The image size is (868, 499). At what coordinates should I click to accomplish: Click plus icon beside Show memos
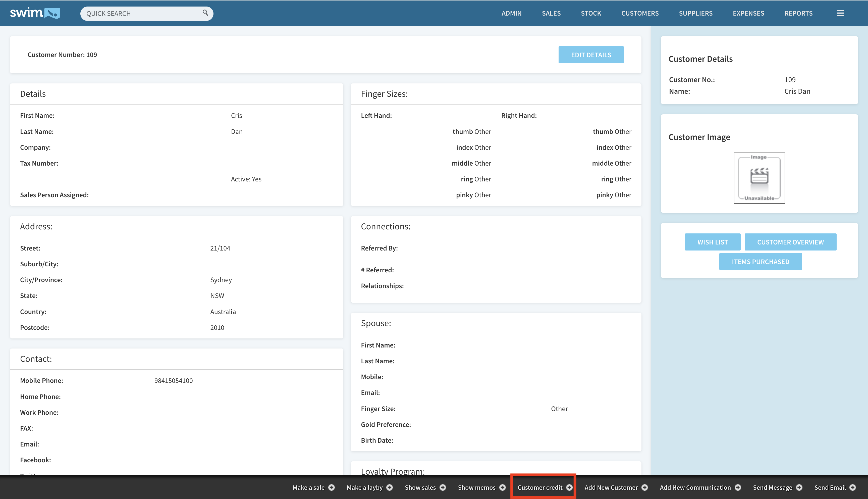pyautogui.click(x=503, y=487)
